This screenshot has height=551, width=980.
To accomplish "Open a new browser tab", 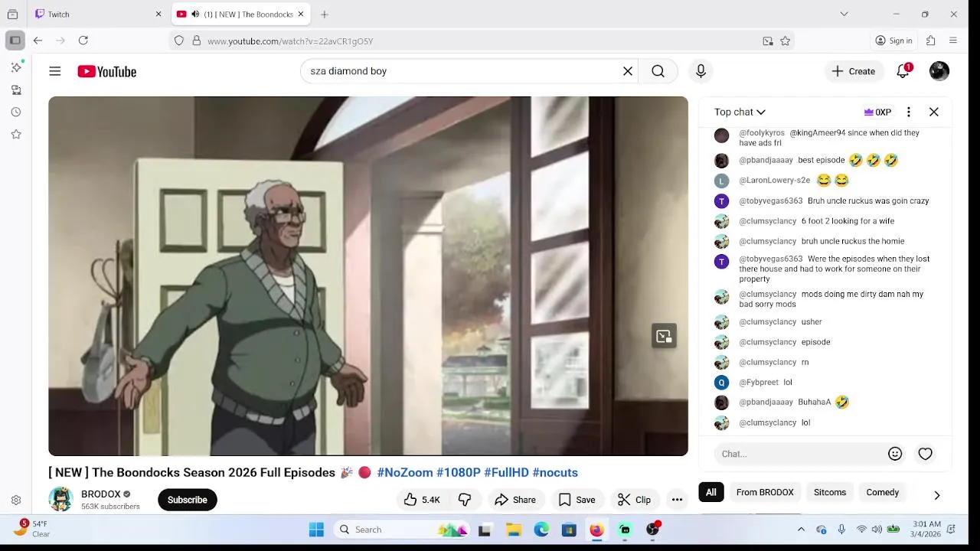I will click(325, 14).
